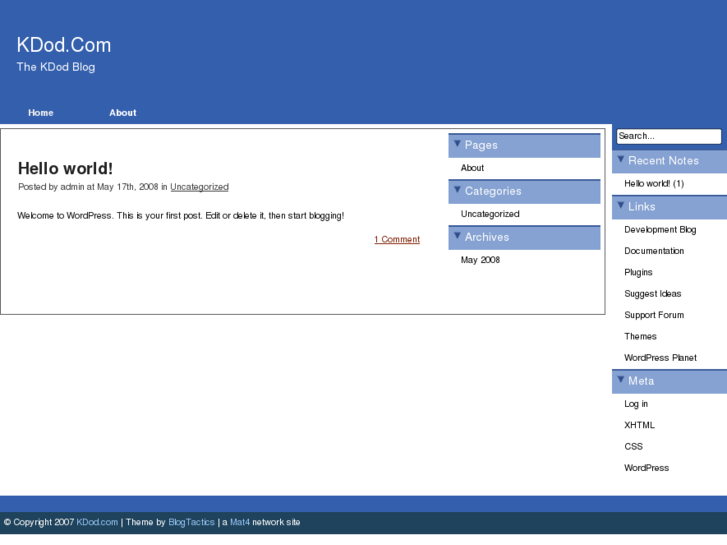Visit the Development Blog link
The width and height of the screenshot is (727, 545).
[x=660, y=230]
